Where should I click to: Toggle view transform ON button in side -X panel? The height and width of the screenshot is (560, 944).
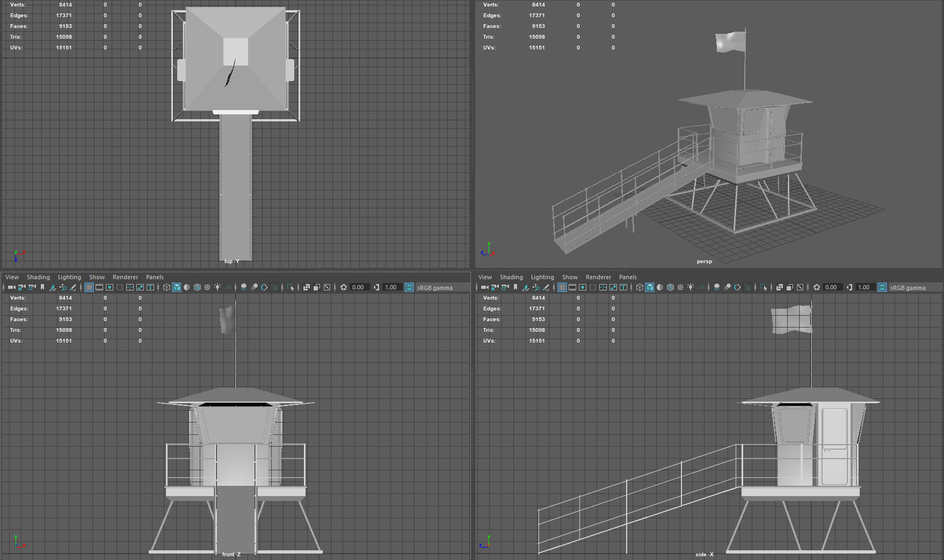click(882, 287)
